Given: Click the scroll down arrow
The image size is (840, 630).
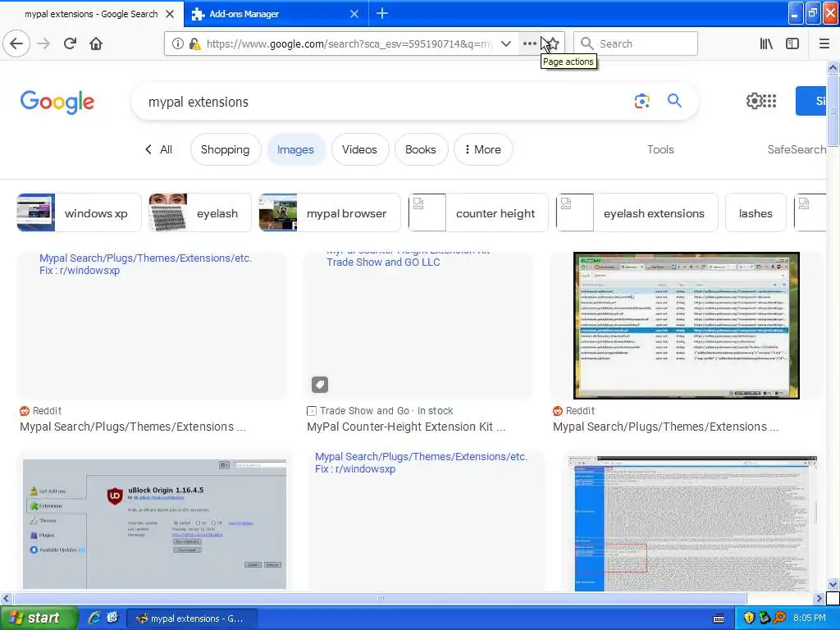Looking at the screenshot, I should pyautogui.click(x=833, y=584).
